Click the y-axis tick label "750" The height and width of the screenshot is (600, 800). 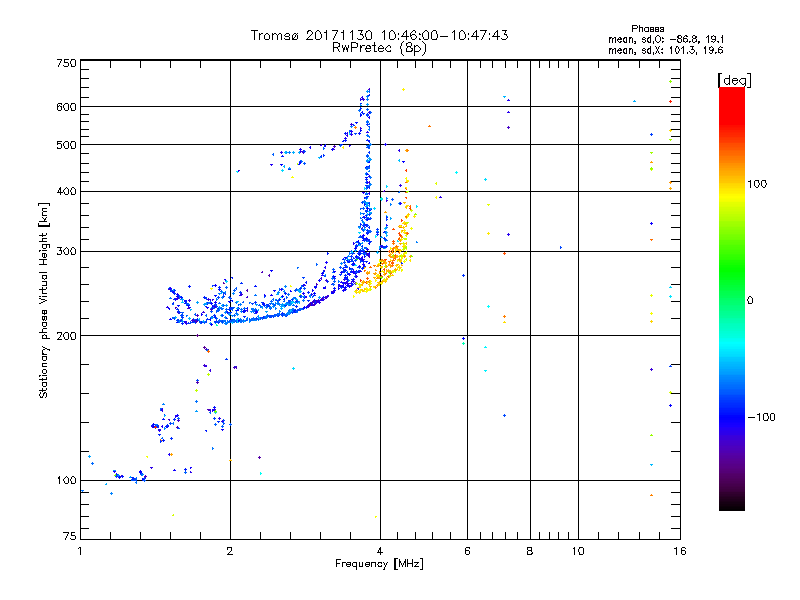(x=66, y=63)
